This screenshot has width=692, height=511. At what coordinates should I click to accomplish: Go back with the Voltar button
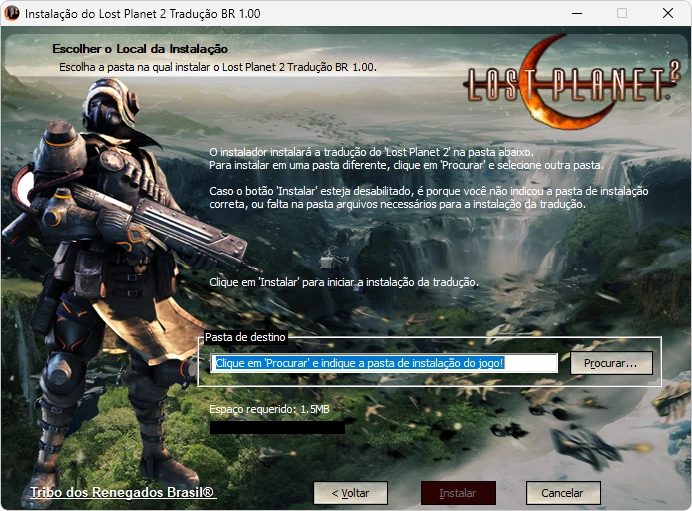coord(350,493)
